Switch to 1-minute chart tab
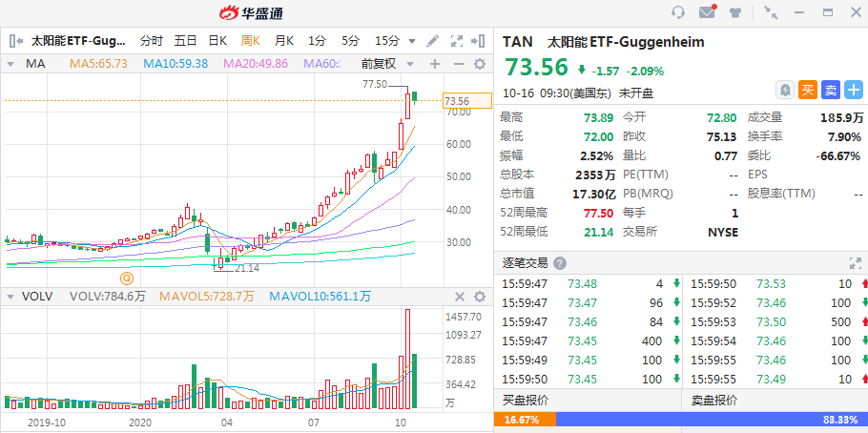868x433 pixels. click(318, 40)
